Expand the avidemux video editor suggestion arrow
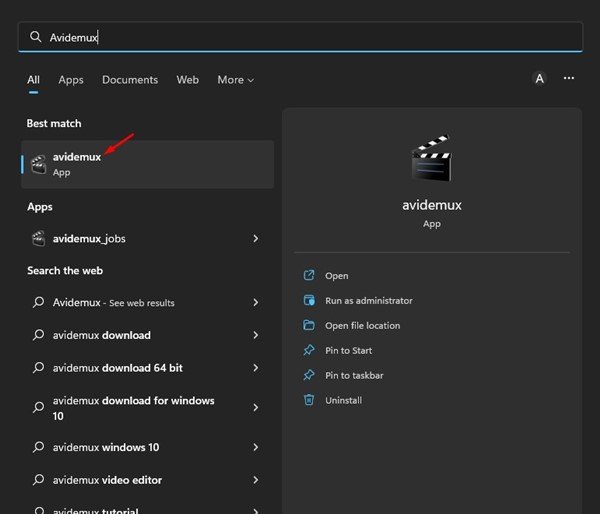Viewport: 600px width, 514px height. tap(256, 479)
